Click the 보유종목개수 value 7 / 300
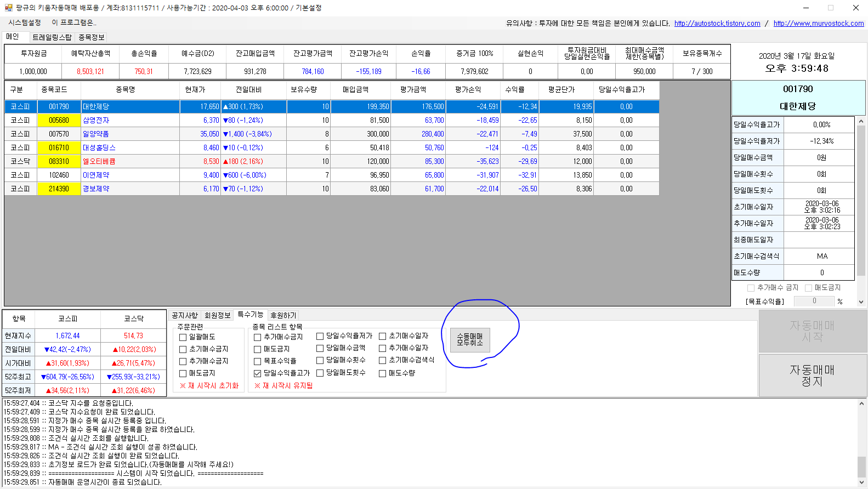868x489 pixels. point(702,71)
